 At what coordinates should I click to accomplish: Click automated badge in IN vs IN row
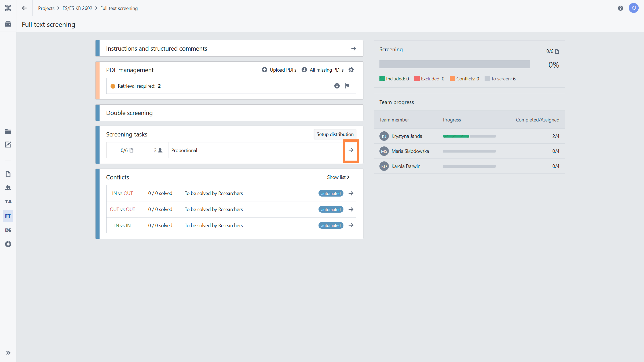click(331, 225)
